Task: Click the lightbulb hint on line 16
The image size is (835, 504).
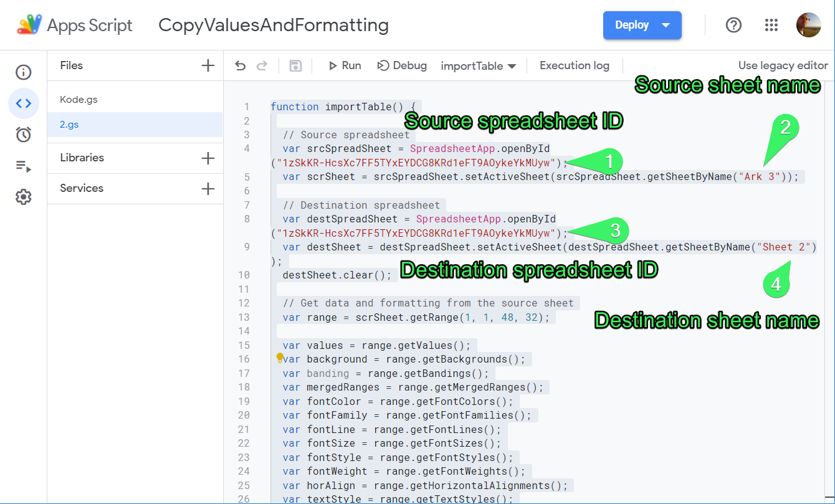Action: [280, 358]
